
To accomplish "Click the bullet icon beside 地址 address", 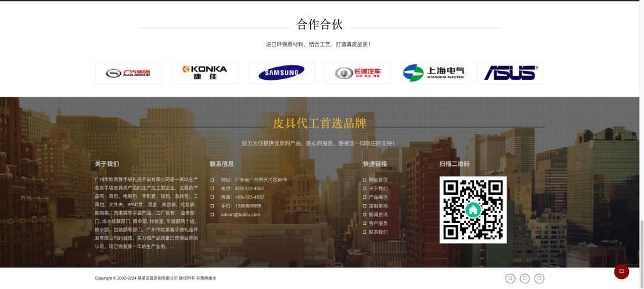I will pos(213,180).
